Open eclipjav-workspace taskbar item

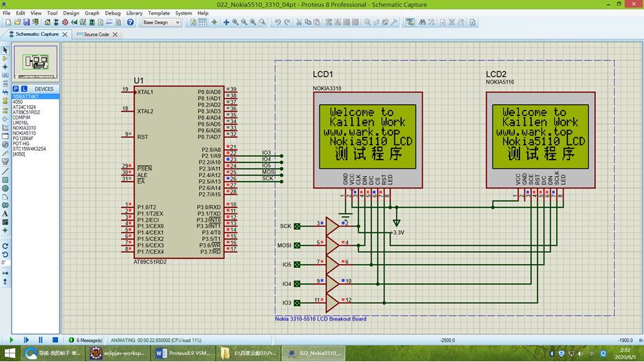click(x=118, y=353)
